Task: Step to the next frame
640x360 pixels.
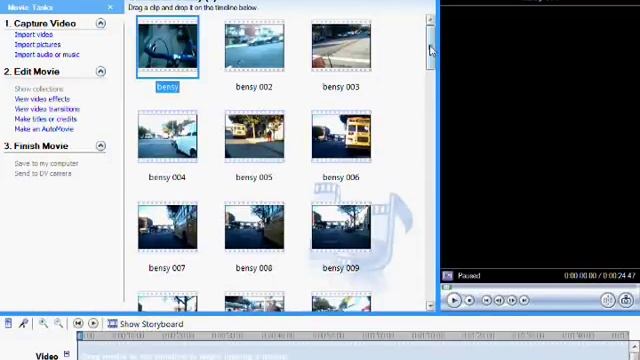Action: click(511, 300)
